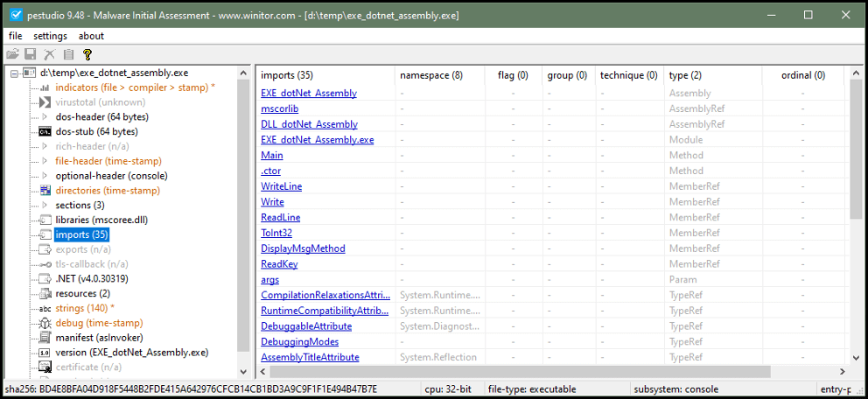Click the key icon beside tls-callback
This screenshot has width=868, height=399.
(45, 264)
